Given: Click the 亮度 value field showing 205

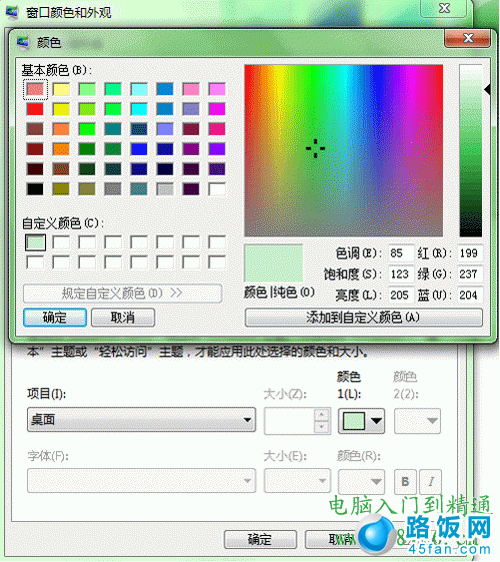Looking at the screenshot, I should (401, 295).
